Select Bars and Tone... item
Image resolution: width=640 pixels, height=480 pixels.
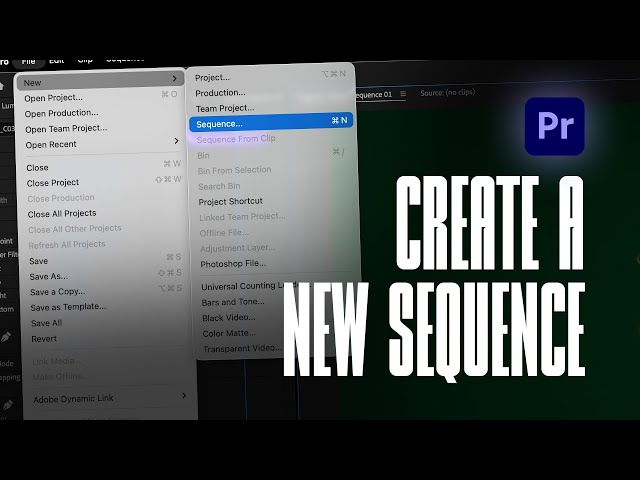[233, 302]
